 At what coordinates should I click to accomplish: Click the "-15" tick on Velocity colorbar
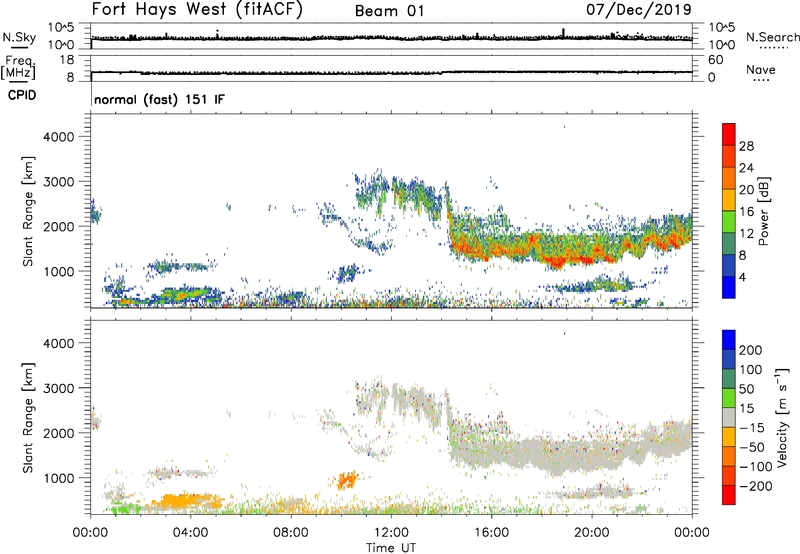pyautogui.click(x=752, y=427)
